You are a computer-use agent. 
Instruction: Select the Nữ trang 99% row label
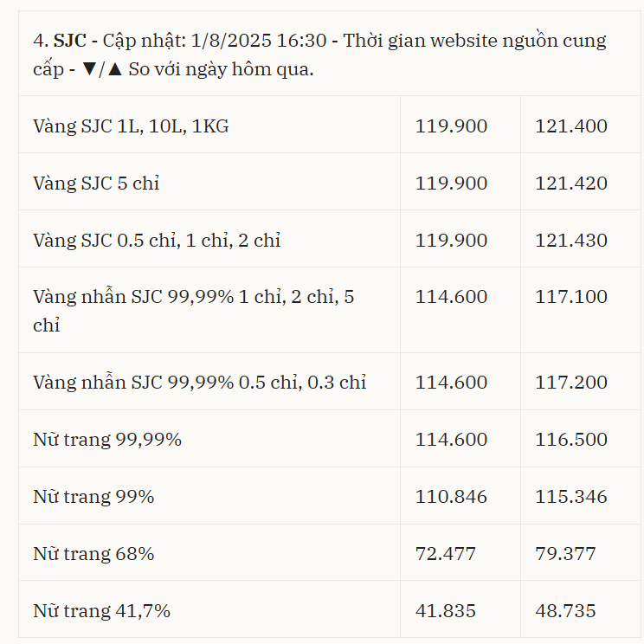point(93,496)
